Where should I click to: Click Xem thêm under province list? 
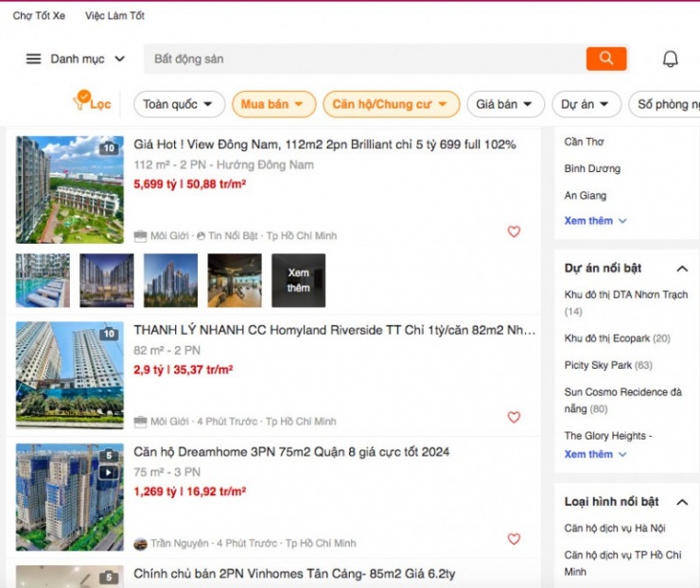click(x=595, y=220)
